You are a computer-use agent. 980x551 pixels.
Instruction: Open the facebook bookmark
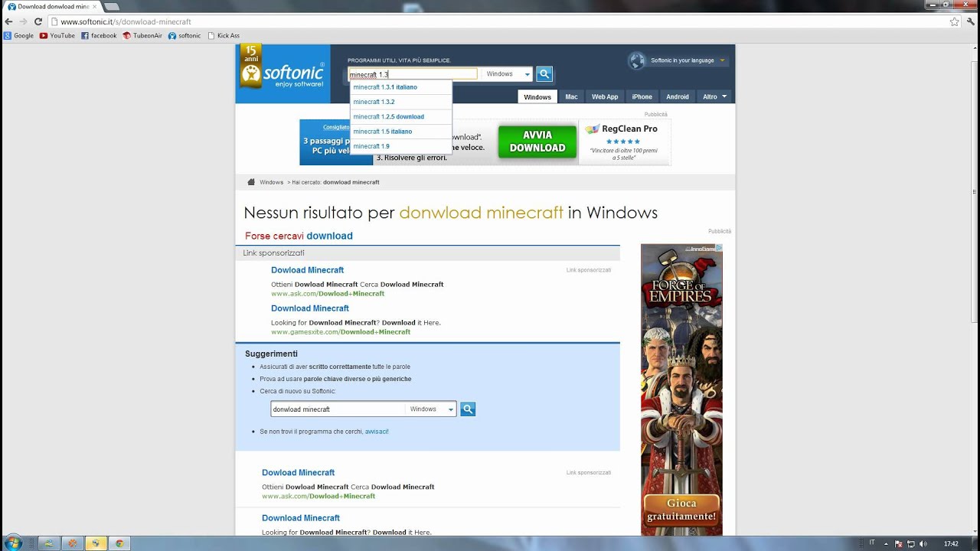pyautogui.click(x=99, y=35)
